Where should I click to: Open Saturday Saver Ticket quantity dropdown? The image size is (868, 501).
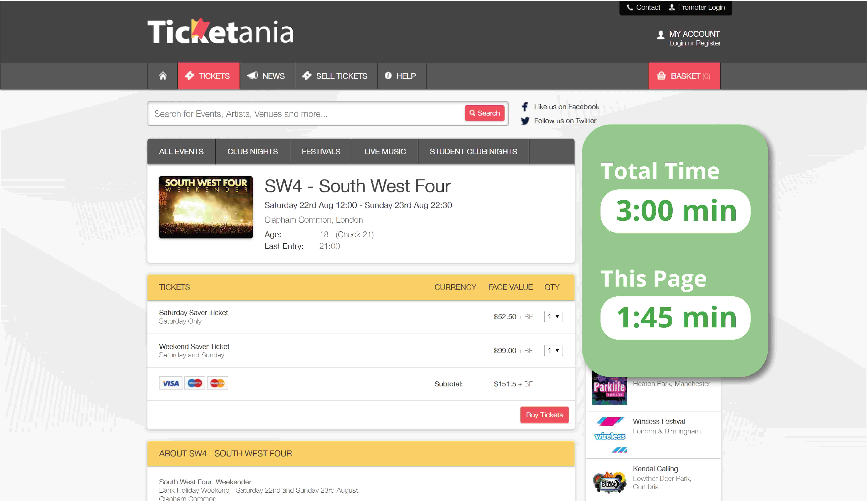(x=553, y=317)
